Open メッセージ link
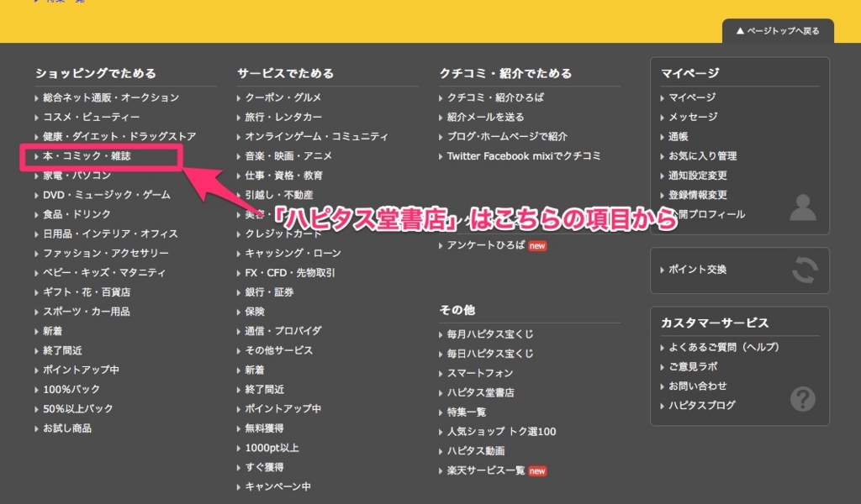The height and width of the screenshot is (504, 861). point(693,117)
